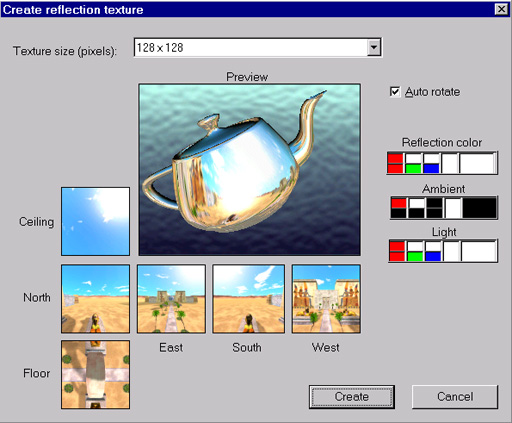This screenshot has width=512, height=423.
Task: Open the white Light color swatch
Action: pos(479,251)
